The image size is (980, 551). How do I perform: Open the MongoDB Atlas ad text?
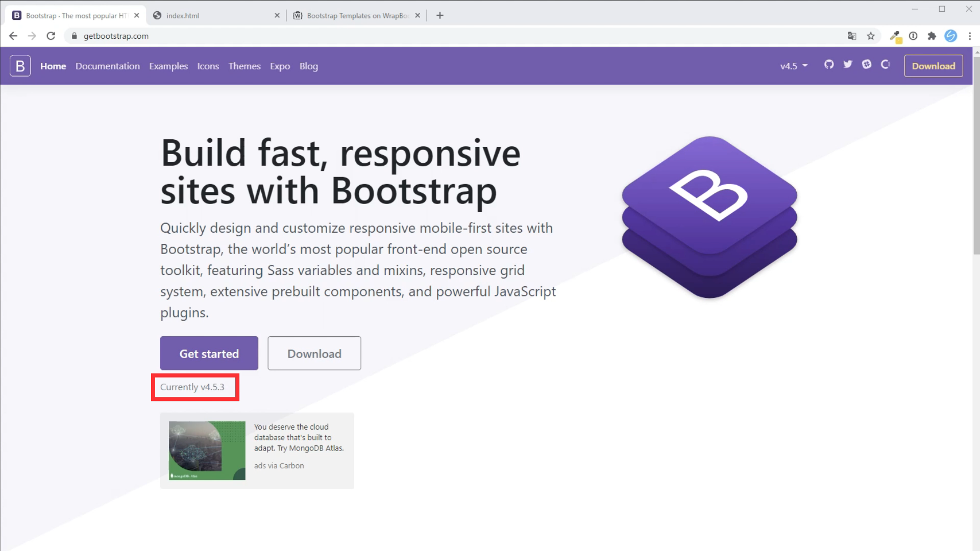click(299, 437)
